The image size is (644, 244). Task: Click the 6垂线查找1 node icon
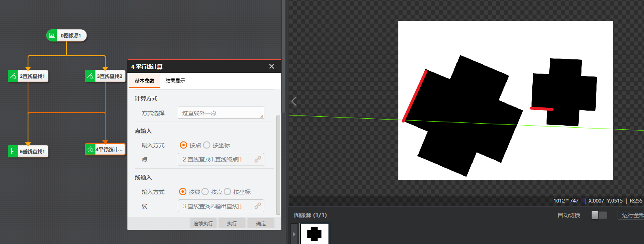13,151
